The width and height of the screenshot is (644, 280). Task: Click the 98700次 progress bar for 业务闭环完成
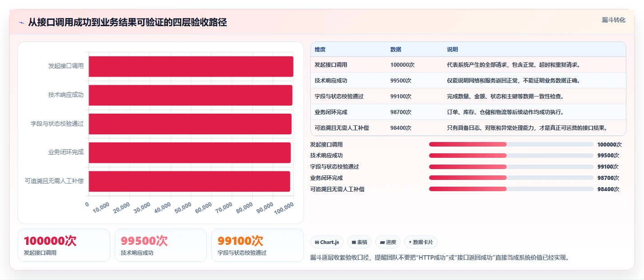(x=511, y=178)
